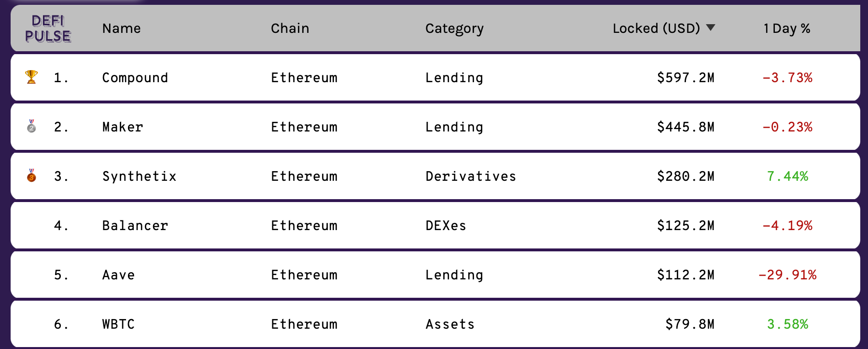Click the DEXes category for Balancer
868x349 pixels.
point(446,226)
